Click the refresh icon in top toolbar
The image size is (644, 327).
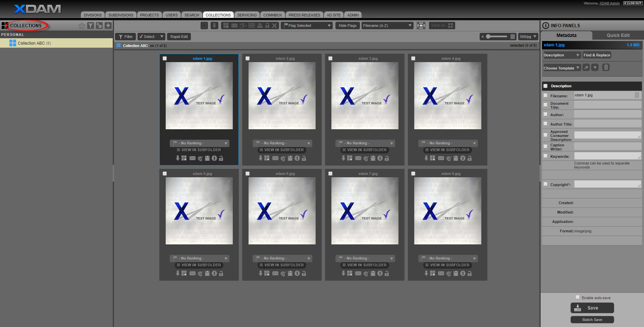coord(204,26)
